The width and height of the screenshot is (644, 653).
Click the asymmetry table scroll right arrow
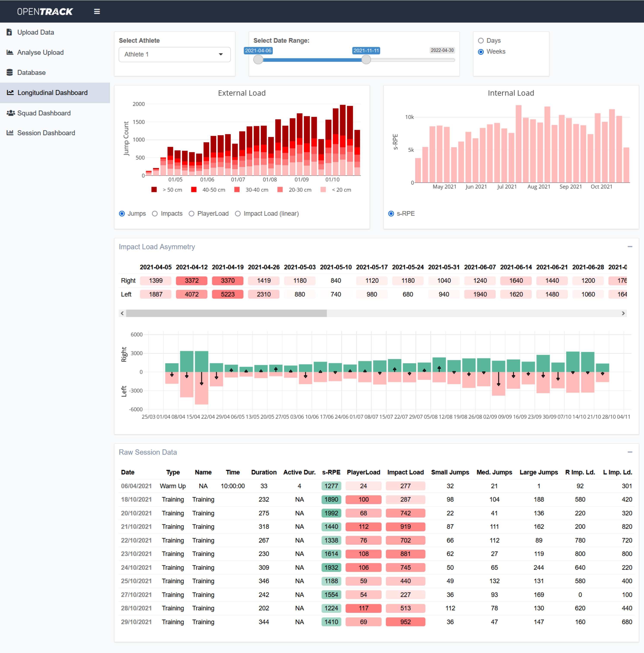click(623, 313)
